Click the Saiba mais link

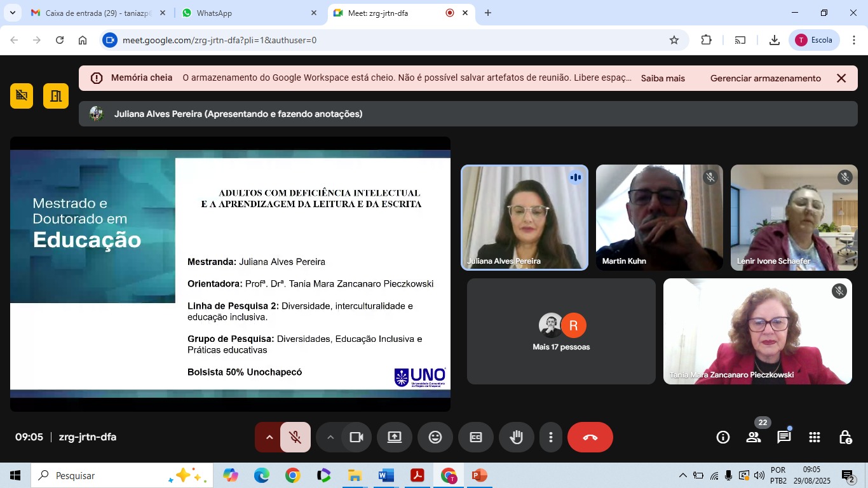tap(663, 78)
